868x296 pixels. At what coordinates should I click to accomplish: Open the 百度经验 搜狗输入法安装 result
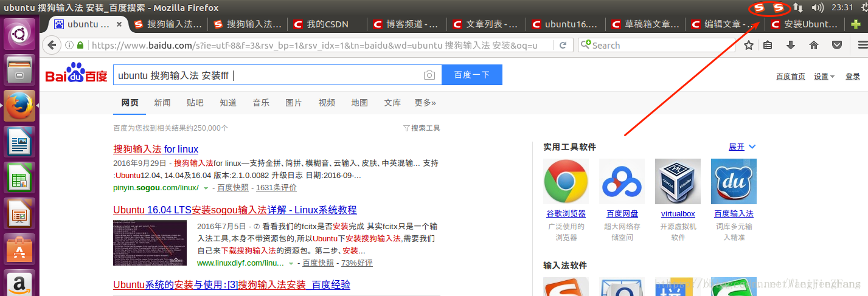pos(232,284)
